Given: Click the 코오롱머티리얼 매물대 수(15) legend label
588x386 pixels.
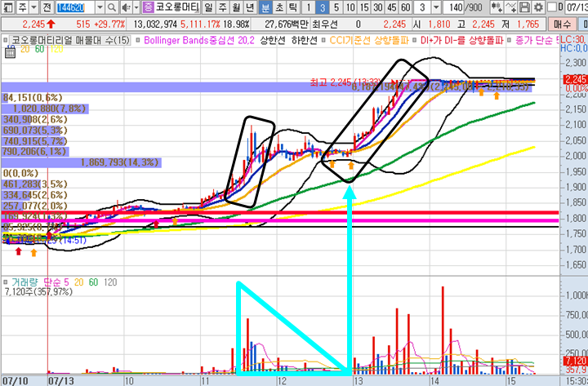Looking at the screenshot, I should pyautogui.click(x=71, y=40).
